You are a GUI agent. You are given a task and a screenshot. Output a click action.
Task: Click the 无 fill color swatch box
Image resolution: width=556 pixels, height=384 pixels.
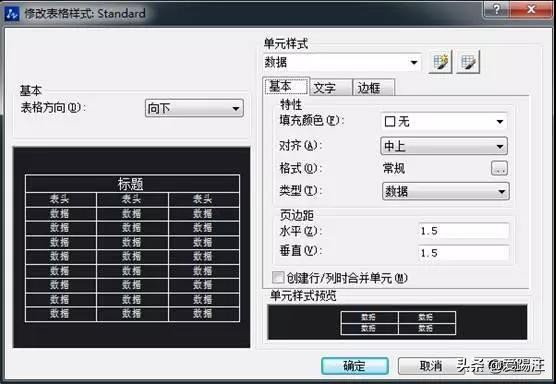390,122
